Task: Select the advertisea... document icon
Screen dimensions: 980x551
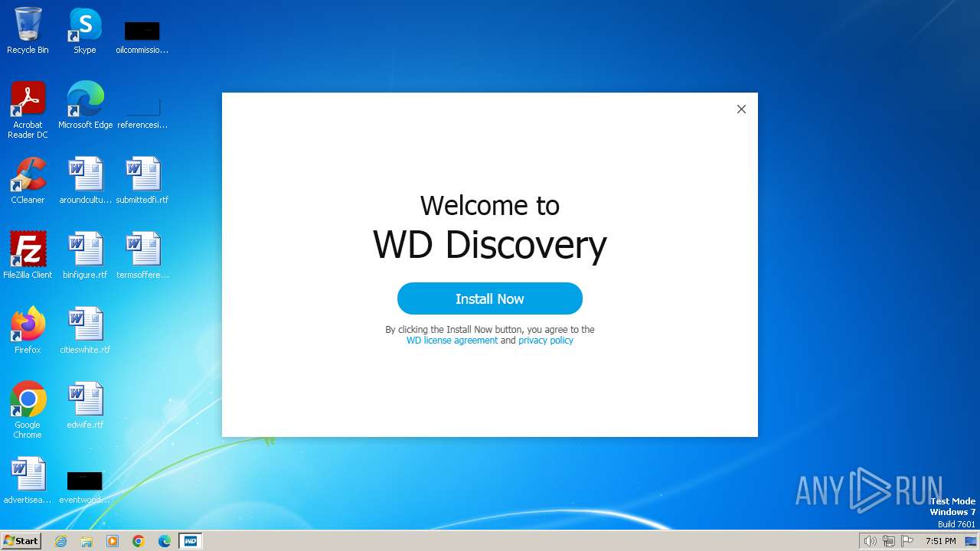Action: 28,481
